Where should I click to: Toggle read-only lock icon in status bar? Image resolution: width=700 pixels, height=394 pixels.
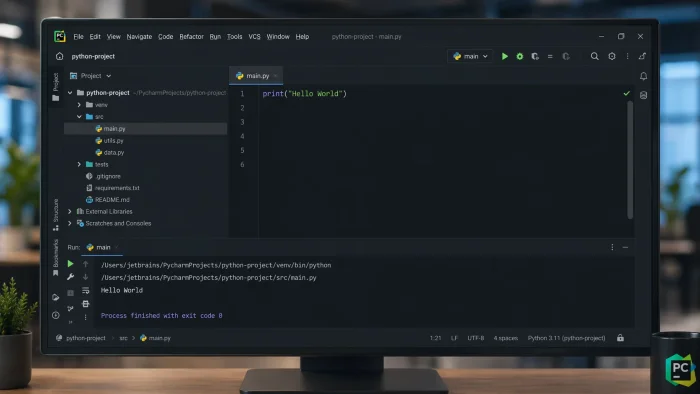coord(620,338)
